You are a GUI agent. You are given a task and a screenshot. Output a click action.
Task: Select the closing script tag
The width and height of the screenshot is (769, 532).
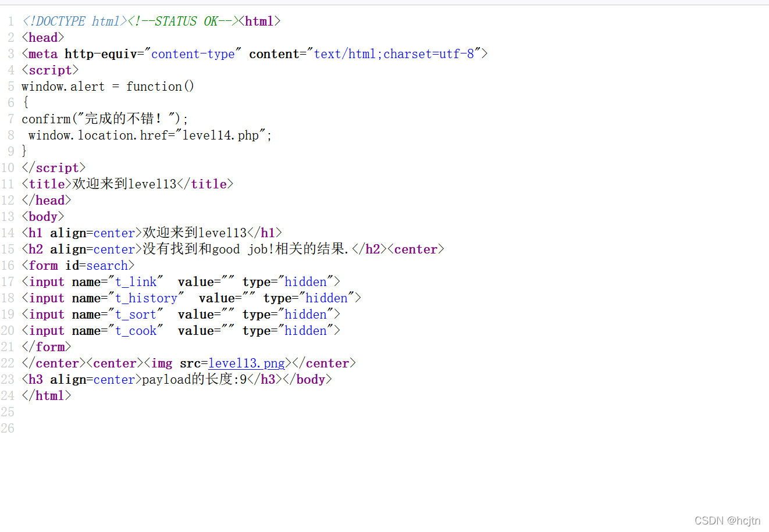(x=54, y=168)
